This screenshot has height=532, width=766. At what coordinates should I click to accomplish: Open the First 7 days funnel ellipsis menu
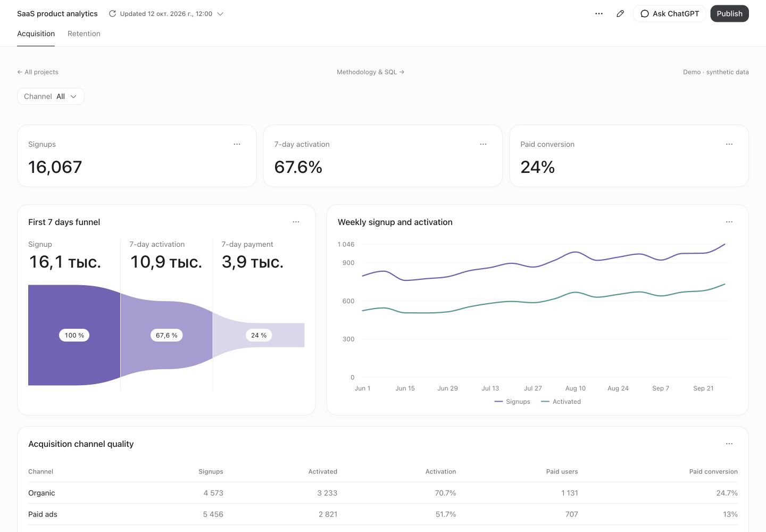pyautogui.click(x=296, y=222)
